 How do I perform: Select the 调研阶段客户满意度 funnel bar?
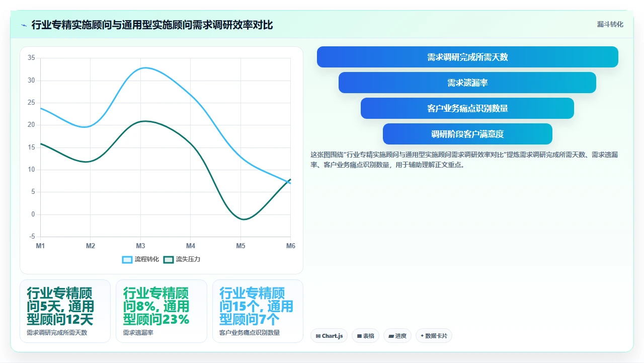pyautogui.click(x=467, y=134)
